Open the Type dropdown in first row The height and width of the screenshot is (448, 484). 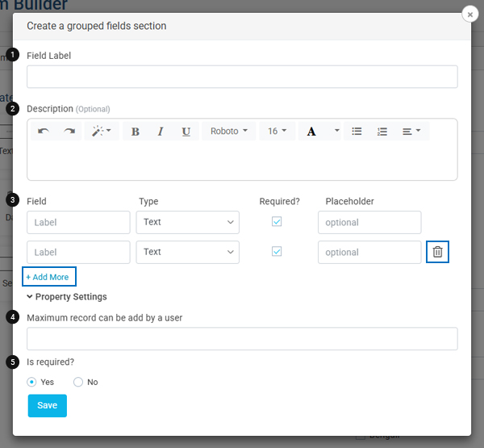pos(187,222)
